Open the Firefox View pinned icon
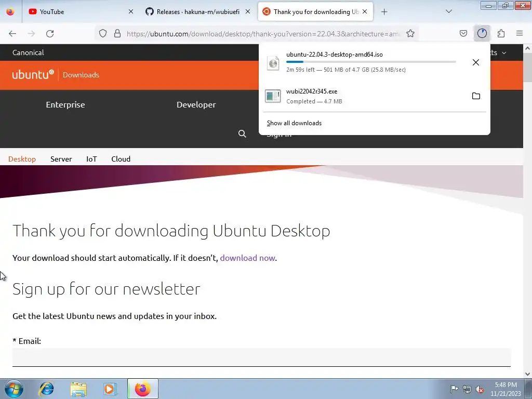532x399 pixels. point(10,12)
